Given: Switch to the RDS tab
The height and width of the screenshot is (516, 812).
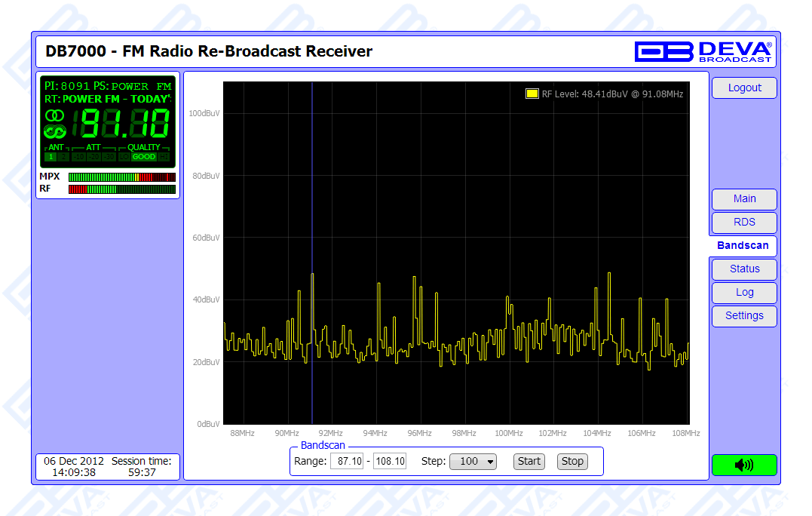Looking at the screenshot, I should [744, 223].
